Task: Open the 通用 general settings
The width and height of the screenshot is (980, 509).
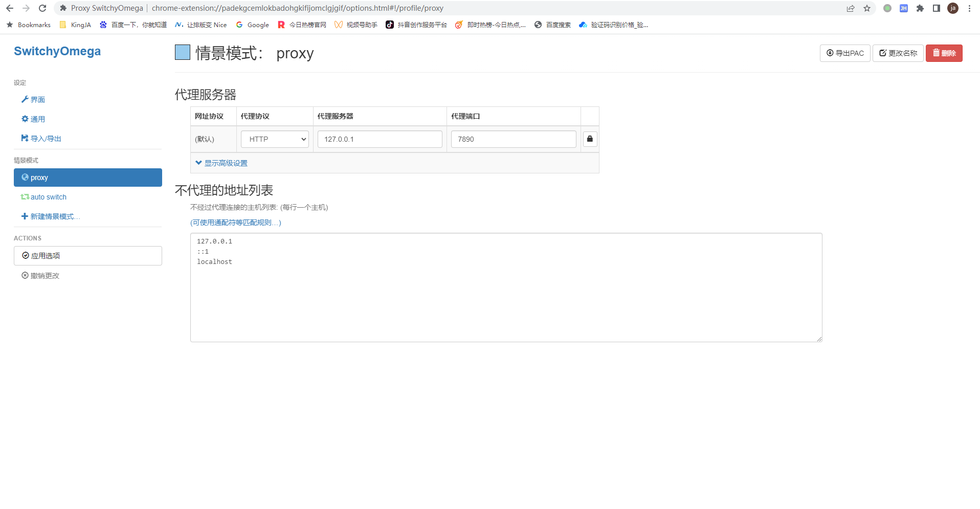Action: click(x=33, y=119)
